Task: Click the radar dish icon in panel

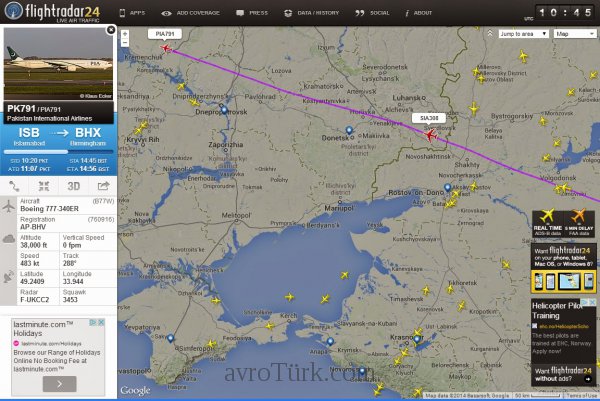Action: (x=9, y=276)
